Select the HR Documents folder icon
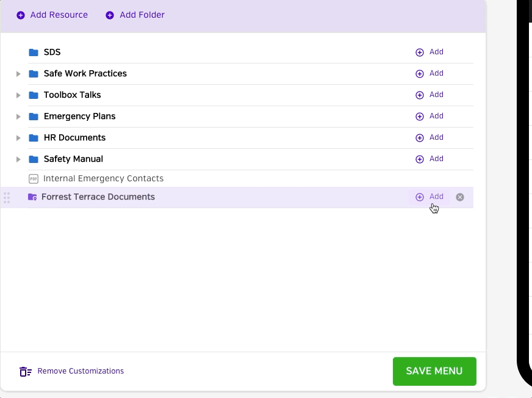The height and width of the screenshot is (398, 532). click(34, 138)
